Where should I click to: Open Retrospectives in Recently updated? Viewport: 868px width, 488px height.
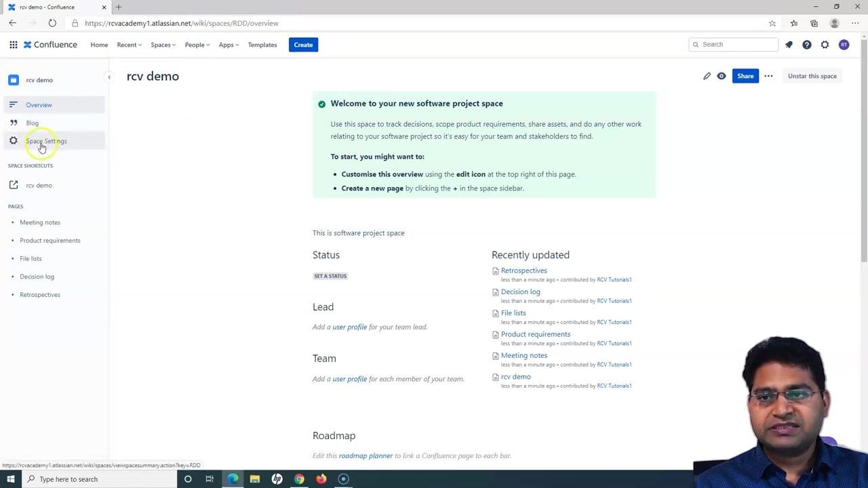point(524,270)
